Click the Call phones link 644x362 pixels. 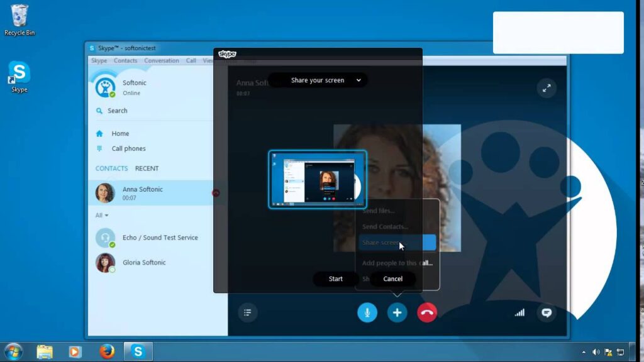tap(128, 148)
